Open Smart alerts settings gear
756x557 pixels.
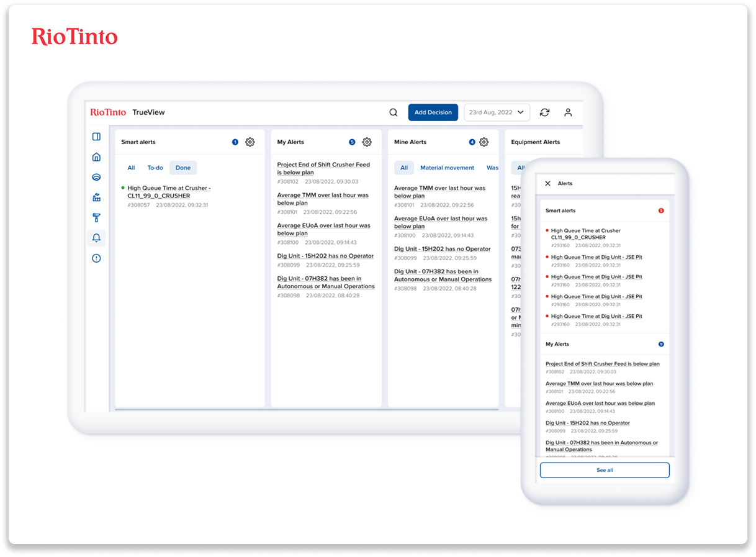click(x=250, y=142)
